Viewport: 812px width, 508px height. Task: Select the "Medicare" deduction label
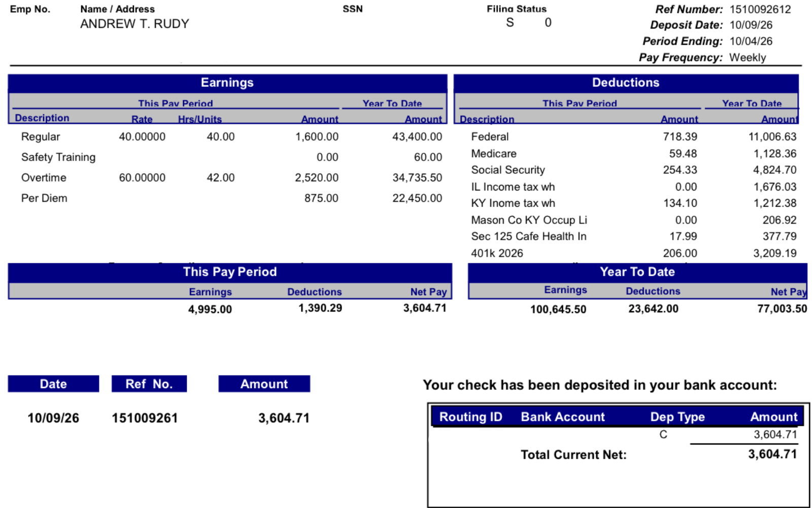(494, 153)
